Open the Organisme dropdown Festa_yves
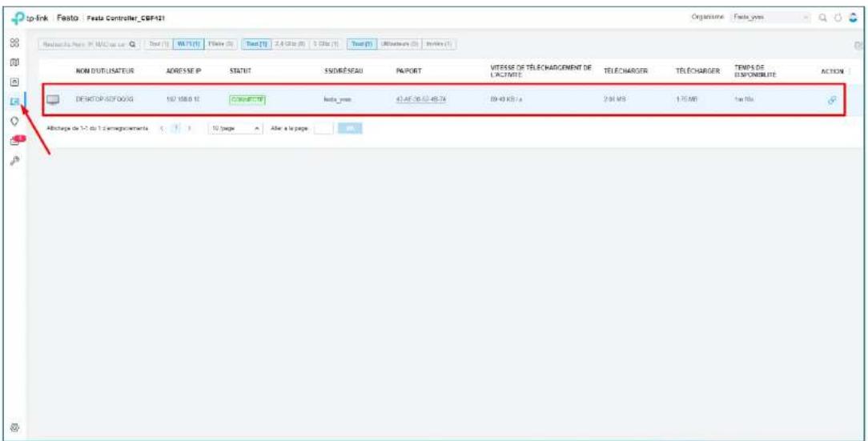Screen dimensions: 868x441 pyautogui.click(x=770, y=18)
